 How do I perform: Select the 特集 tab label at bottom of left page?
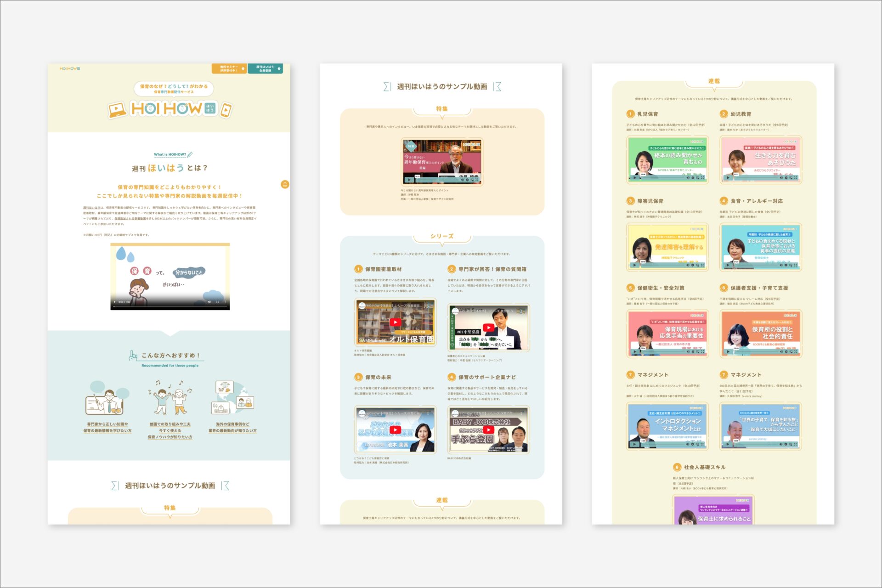[x=170, y=508]
